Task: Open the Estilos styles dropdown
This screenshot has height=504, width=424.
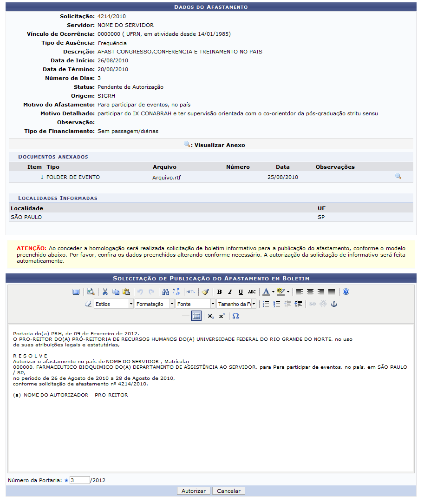Action: pyautogui.click(x=114, y=304)
